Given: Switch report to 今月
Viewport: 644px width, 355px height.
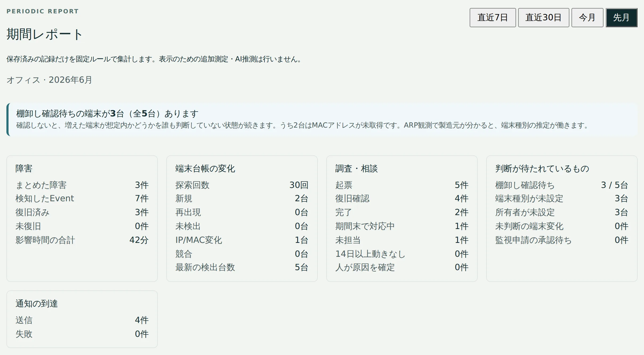Looking at the screenshot, I should (587, 18).
